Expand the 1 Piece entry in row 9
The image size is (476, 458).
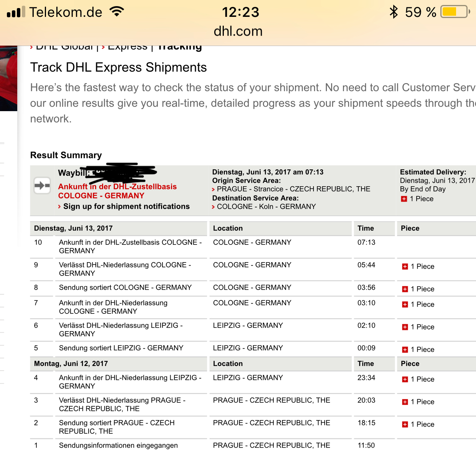click(x=418, y=267)
